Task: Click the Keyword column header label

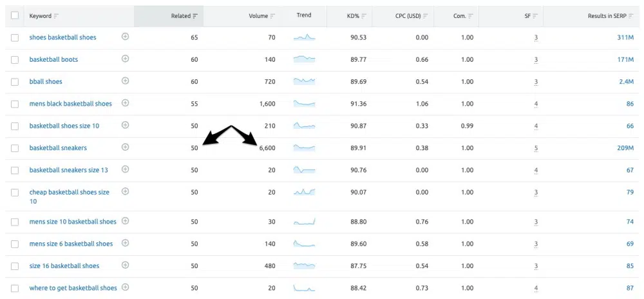Action: tap(40, 16)
